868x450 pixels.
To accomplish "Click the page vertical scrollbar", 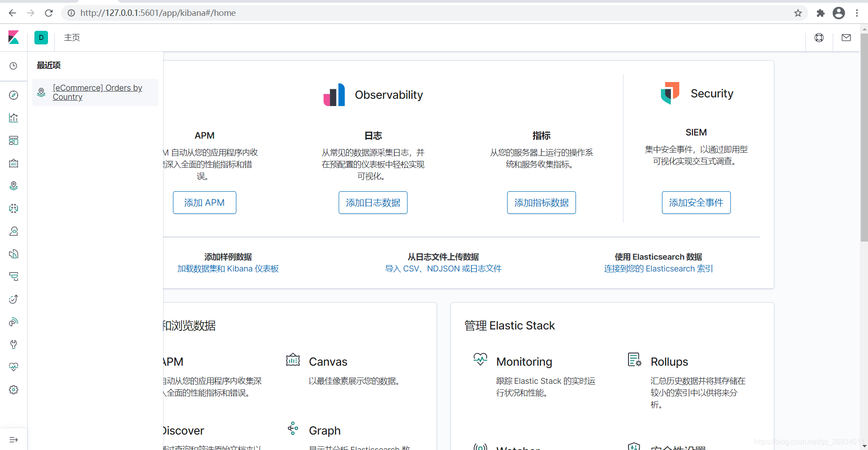I will click(x=864, y=137).
